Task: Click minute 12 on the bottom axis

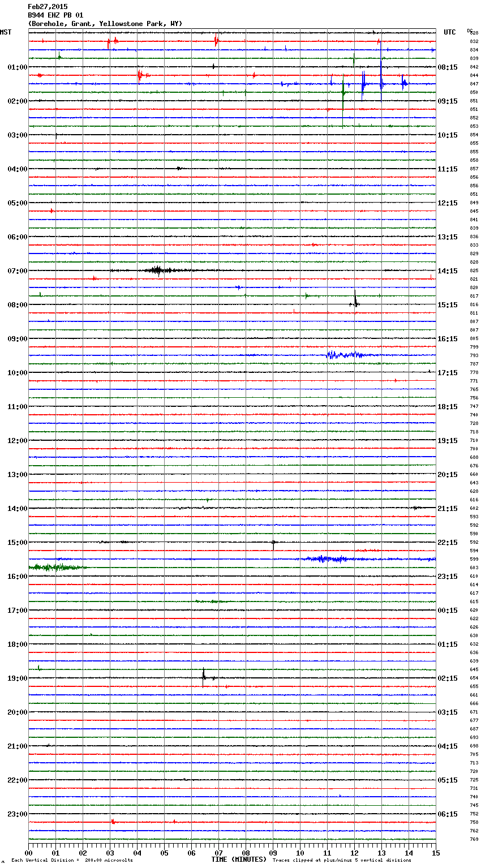Action: 354,853
